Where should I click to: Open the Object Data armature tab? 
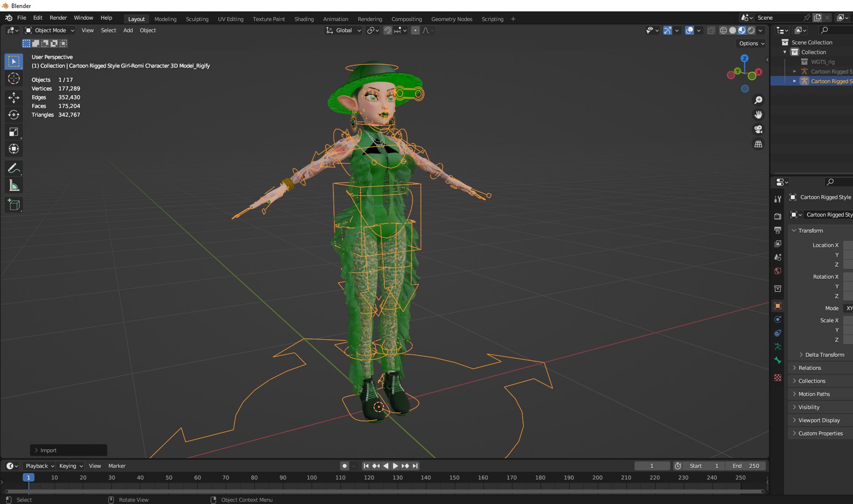pos(777,347)
